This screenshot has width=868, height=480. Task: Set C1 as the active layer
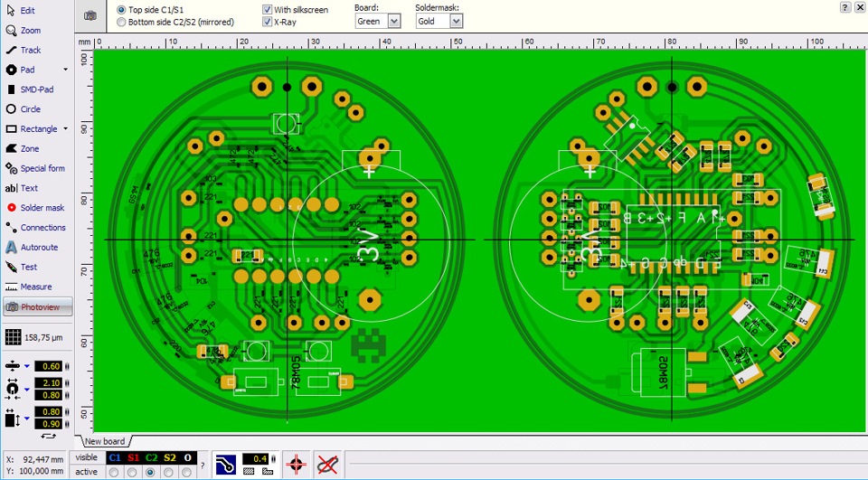click(x=114, y=472)
